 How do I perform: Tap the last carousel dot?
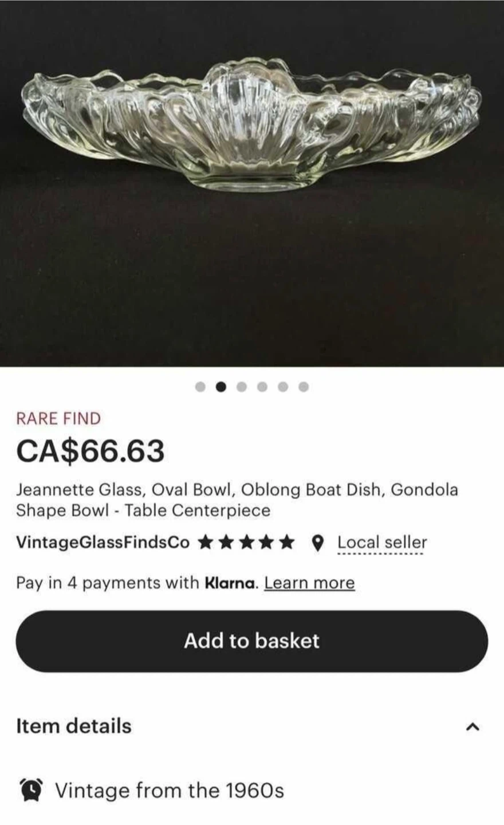point(304,387)
